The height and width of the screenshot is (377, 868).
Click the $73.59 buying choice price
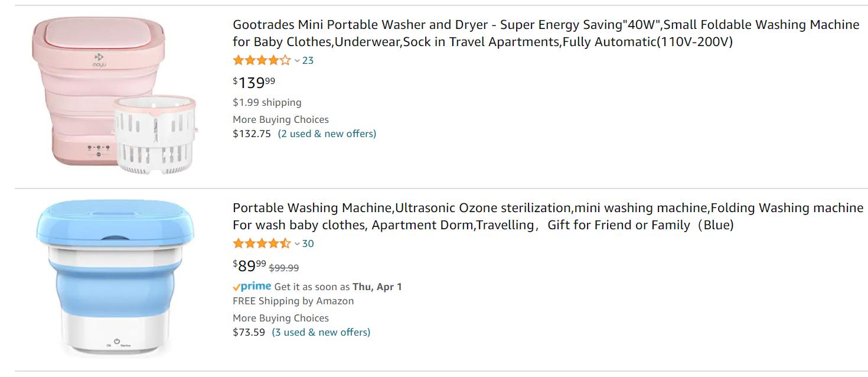click(249, 332)
